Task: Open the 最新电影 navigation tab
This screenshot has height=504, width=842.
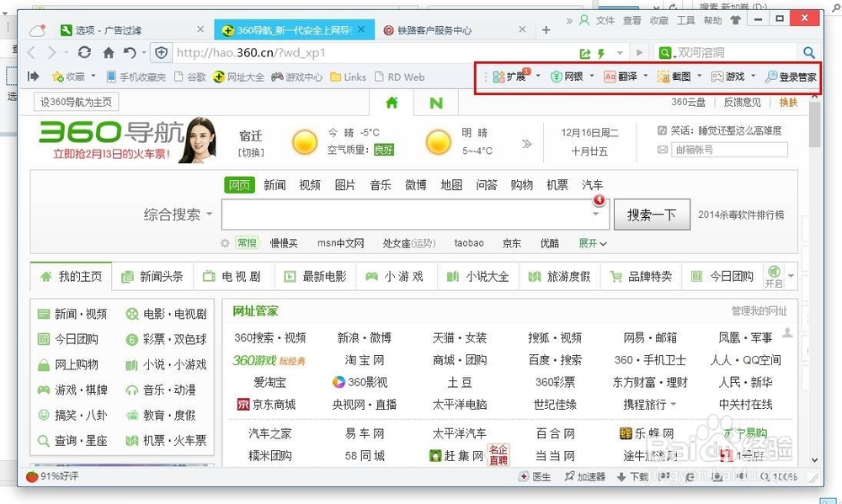Action: [x=315, y=277]
